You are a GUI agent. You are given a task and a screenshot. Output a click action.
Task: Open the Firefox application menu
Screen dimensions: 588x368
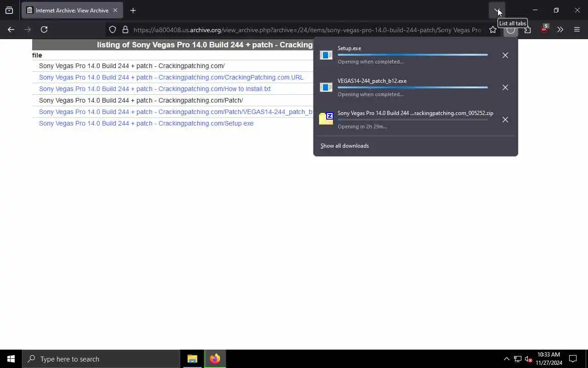click(577, 29)
